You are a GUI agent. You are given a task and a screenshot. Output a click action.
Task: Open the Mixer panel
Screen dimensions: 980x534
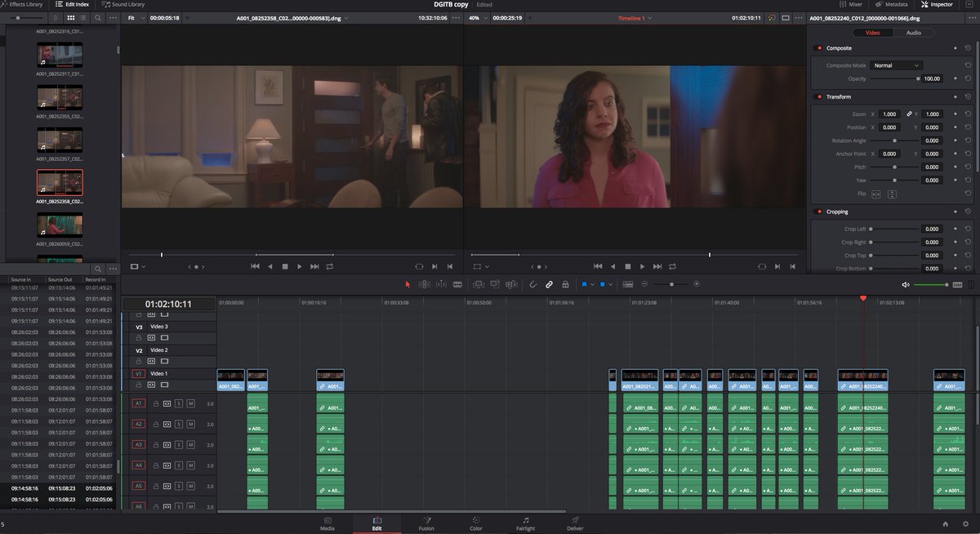pyautogui.click(x=851, y=4)
